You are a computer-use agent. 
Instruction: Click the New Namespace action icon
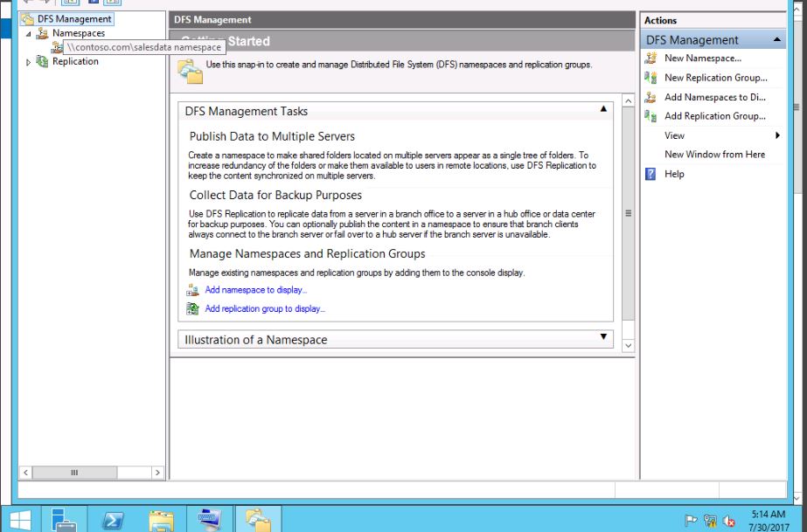coord(650,59)
